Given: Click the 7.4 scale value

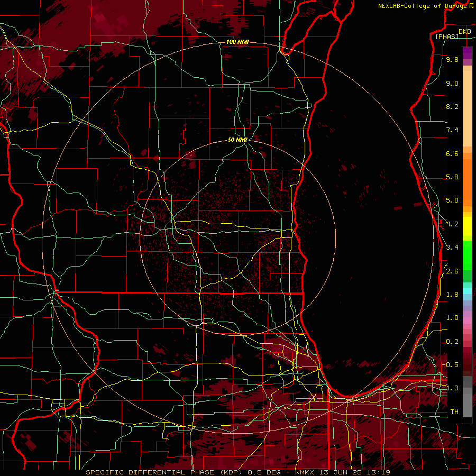Looking at the screenshot, I should pos(452,130).
